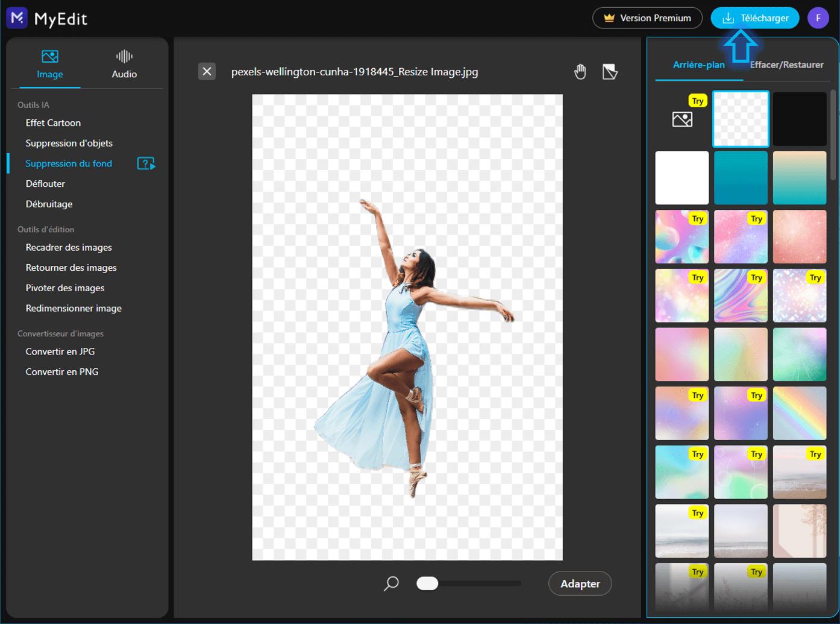Select Convertir en PNG option
840x624 pixels.
(x=62, y=372)
